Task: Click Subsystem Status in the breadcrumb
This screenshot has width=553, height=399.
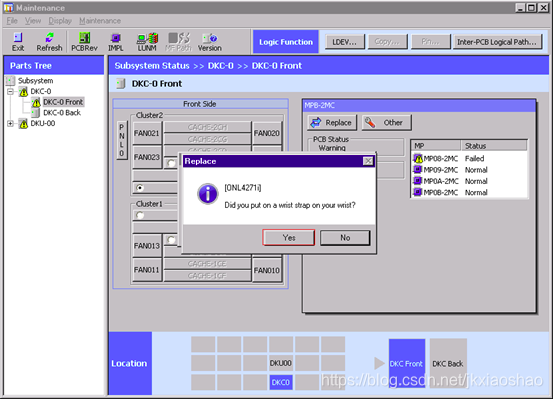Action: (152, 66)
